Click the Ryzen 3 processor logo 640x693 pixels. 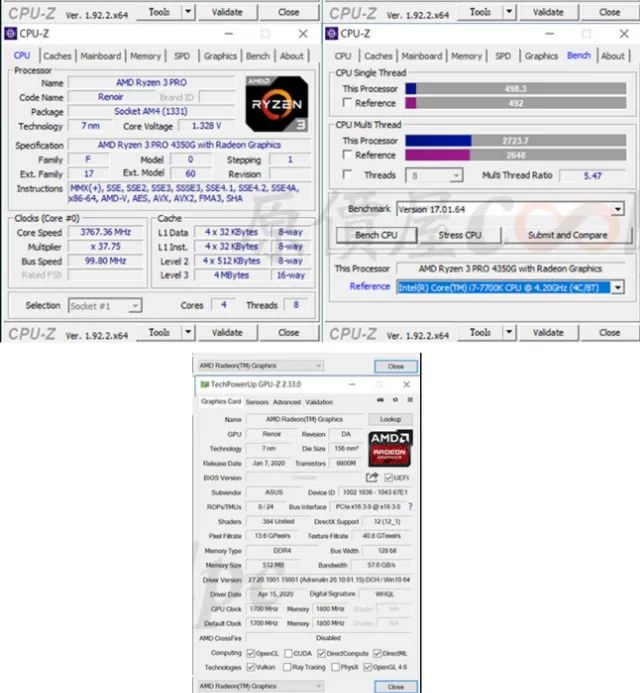277,104
